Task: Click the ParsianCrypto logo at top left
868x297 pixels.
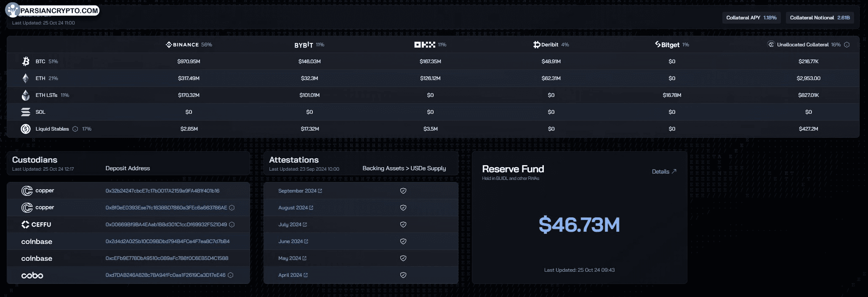Action: tap(53, 11)
